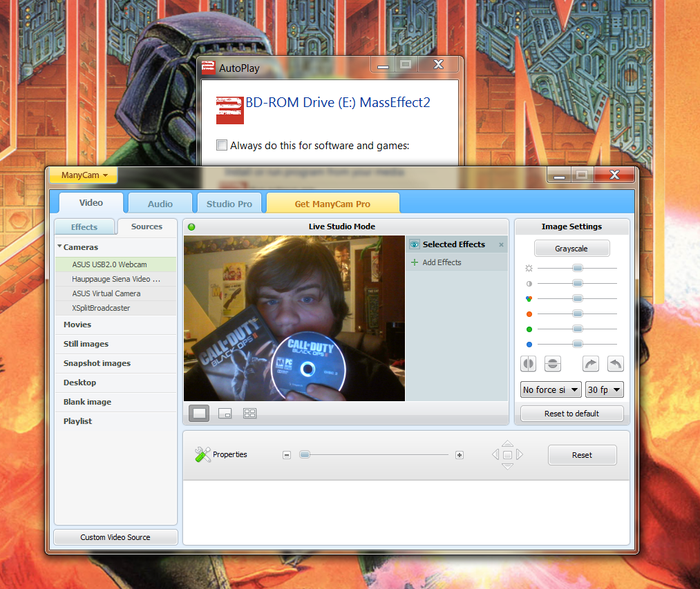
Task: Pan video left arrow
Action: tap(495, 454)
